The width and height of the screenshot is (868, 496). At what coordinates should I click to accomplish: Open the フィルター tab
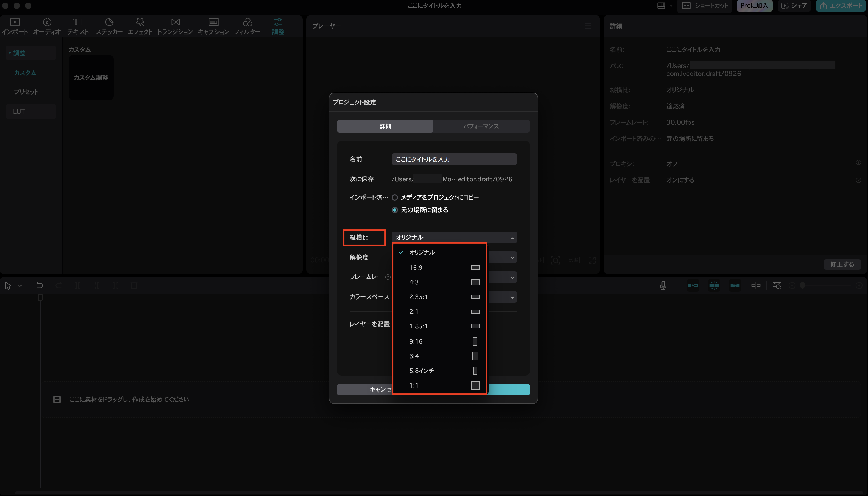247,26
